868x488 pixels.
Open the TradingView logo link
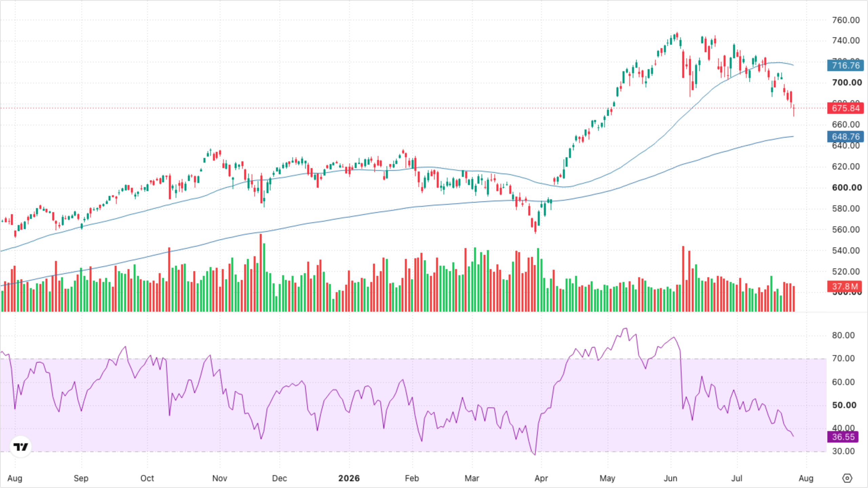pyautogui.click(x=21, y=447)
